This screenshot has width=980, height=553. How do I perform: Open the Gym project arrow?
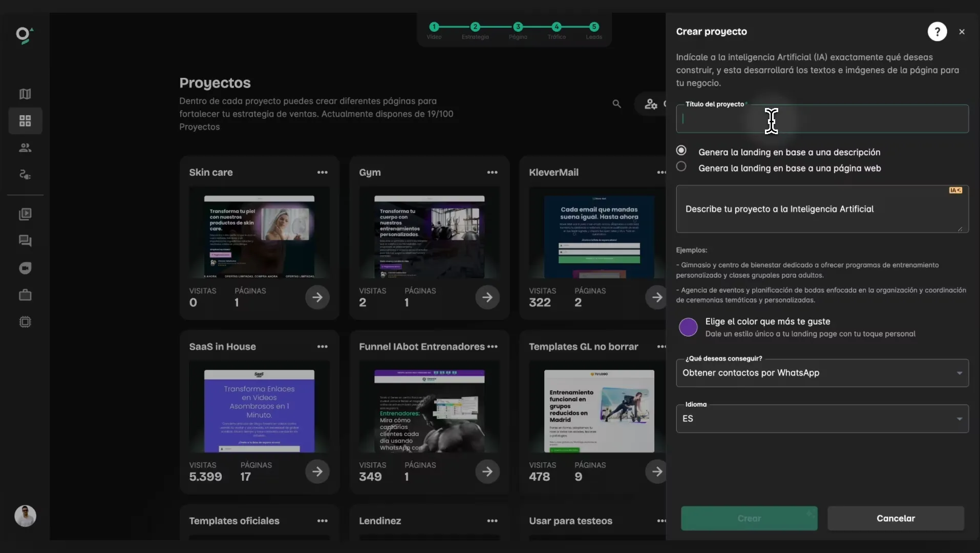pyautogui.click(x=487, y=297)
